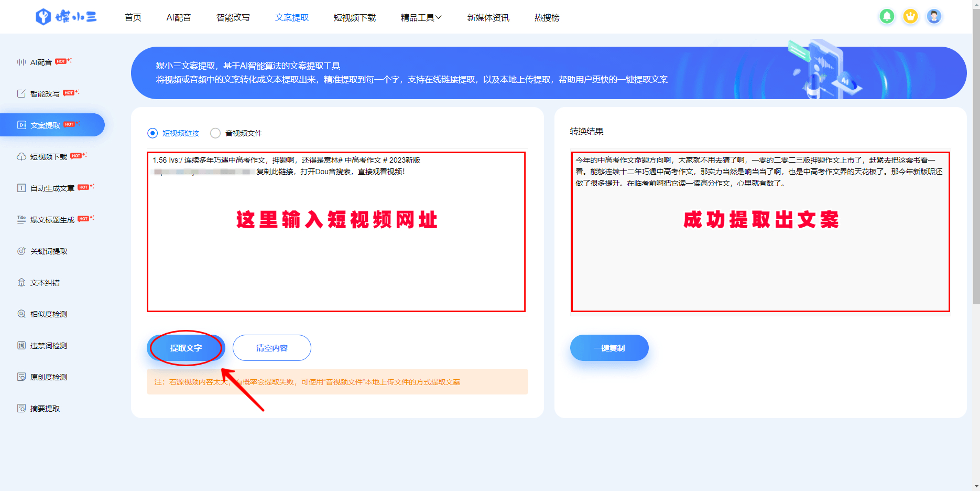Open 新媒体资讯 in top navigation
980x491 pixels.
[x=488, y=18]
